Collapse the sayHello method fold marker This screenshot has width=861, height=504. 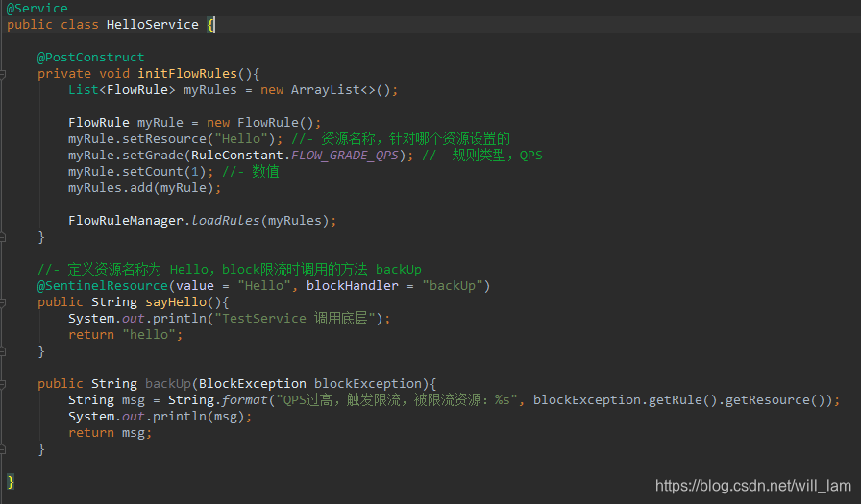(x=2, y=302)
